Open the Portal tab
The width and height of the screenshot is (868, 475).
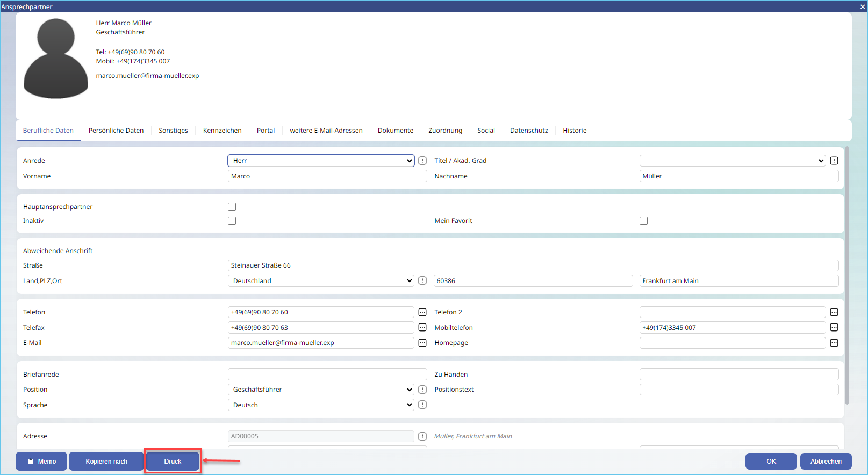(266, 131)
